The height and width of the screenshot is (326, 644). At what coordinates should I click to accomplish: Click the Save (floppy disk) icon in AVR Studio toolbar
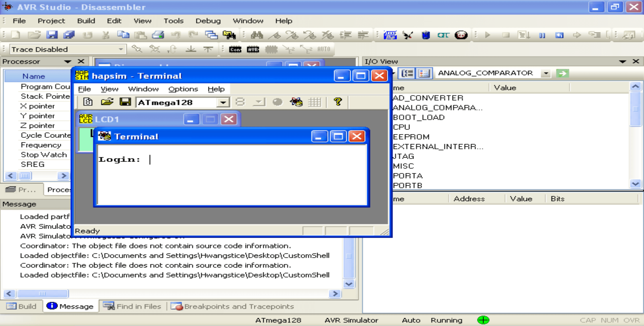[x=52, y=35]
